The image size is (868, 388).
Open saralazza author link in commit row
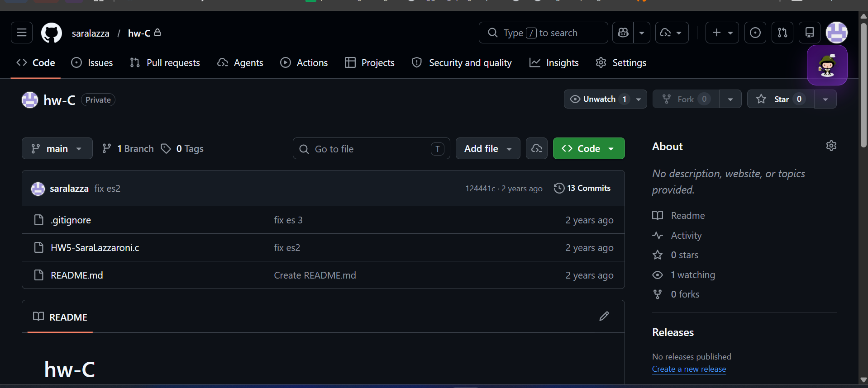tap(69, 189)
